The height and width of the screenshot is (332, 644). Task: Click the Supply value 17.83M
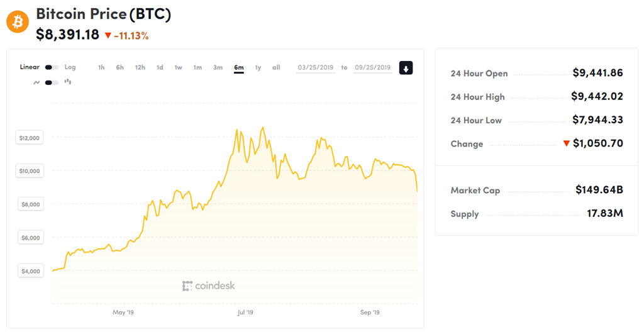coord(605,213)
